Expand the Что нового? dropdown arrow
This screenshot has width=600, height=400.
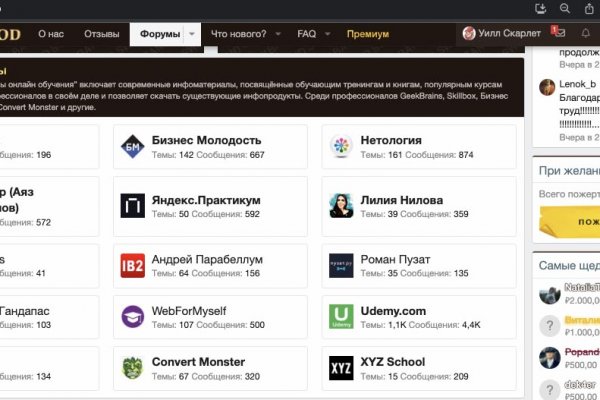coord(275,34)
